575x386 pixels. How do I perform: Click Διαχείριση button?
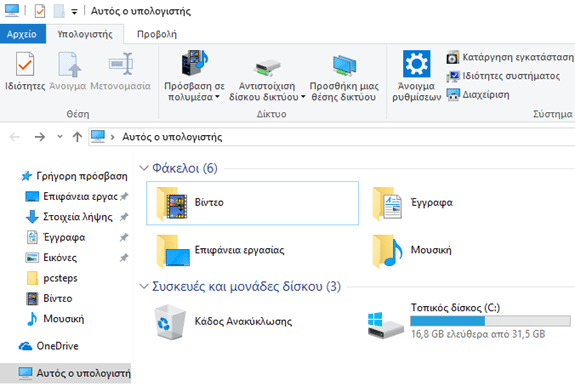pyautogui.click(x=478, y=95)
